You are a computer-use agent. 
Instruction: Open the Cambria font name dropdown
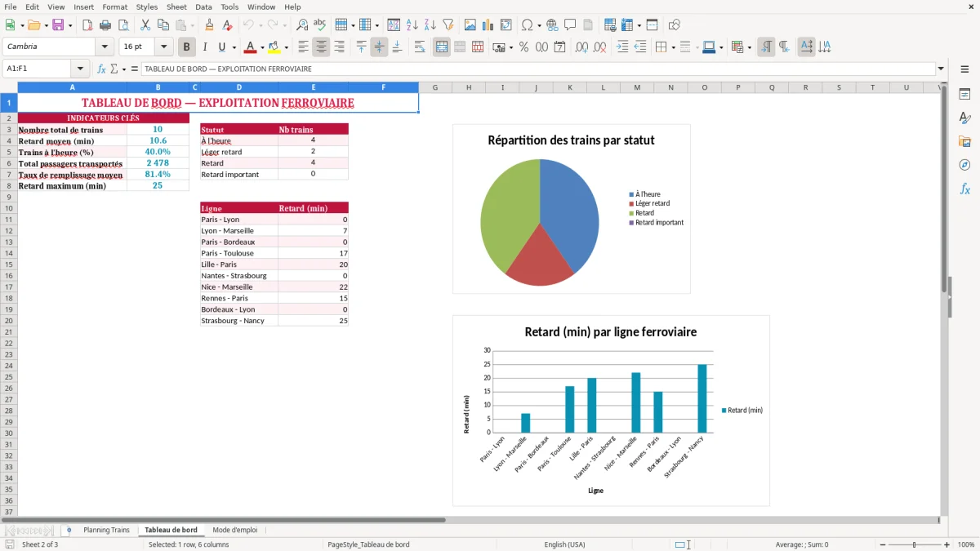[x=105, y=47]
